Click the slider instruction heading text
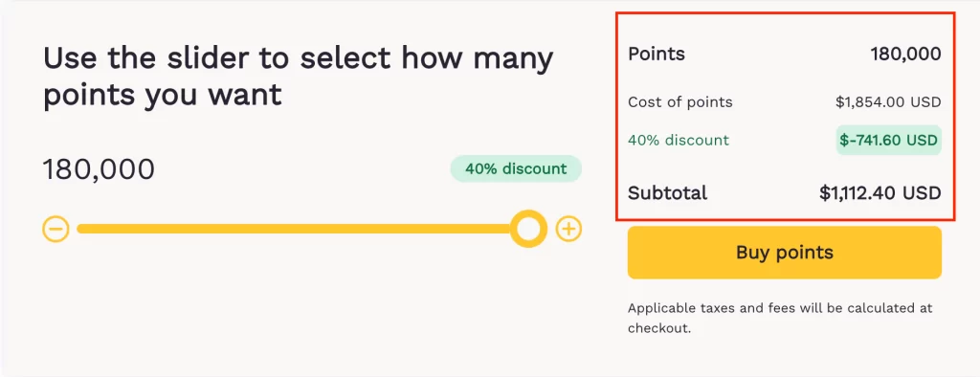The width and height of the screenshot is (980, 377). [x=299, y=77]
